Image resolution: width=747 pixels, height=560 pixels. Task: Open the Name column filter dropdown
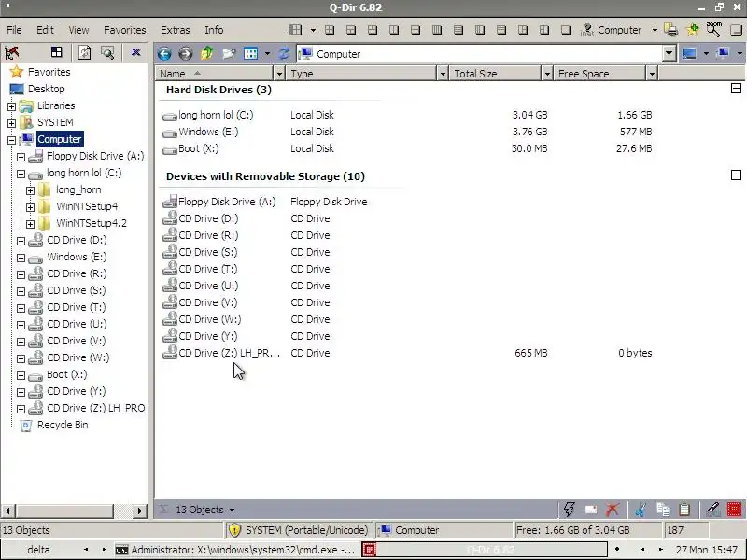tap(279, 74)
